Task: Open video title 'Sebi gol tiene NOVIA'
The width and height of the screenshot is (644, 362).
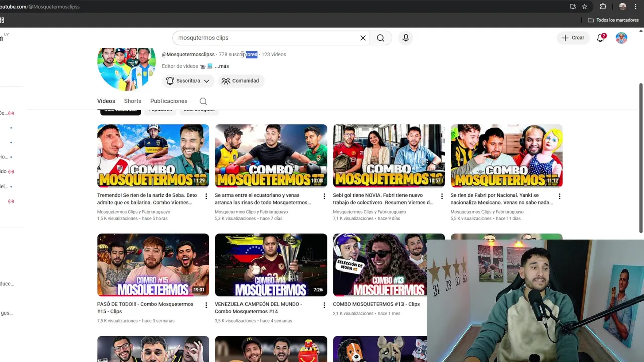Action: [382, 199]
